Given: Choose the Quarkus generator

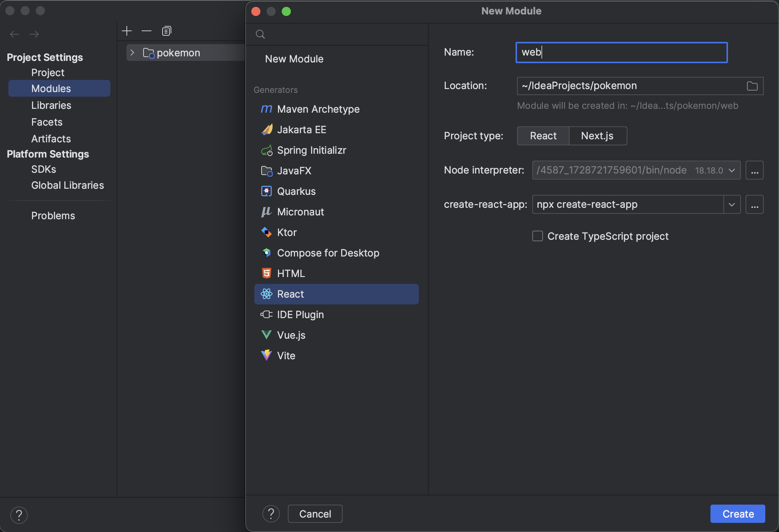Looking at the screenshot, I should point(296,191).
